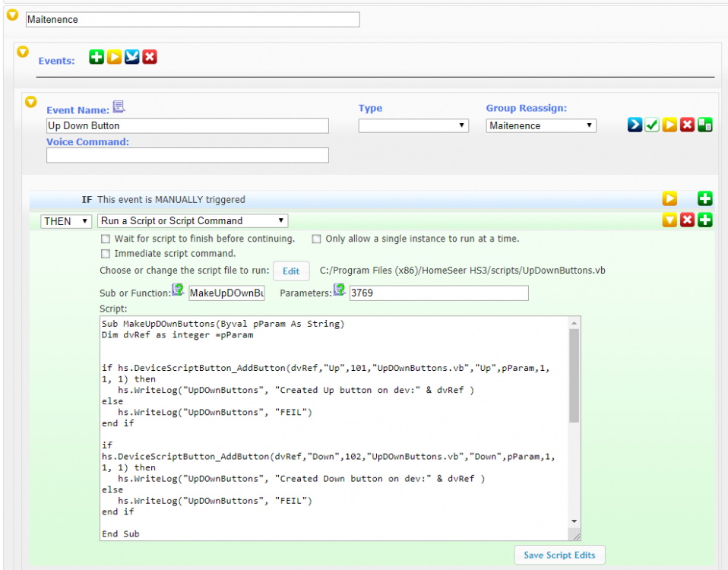Collapse the Maitenence group with top arrow
The image size is (728, 570).
(12, 14)
